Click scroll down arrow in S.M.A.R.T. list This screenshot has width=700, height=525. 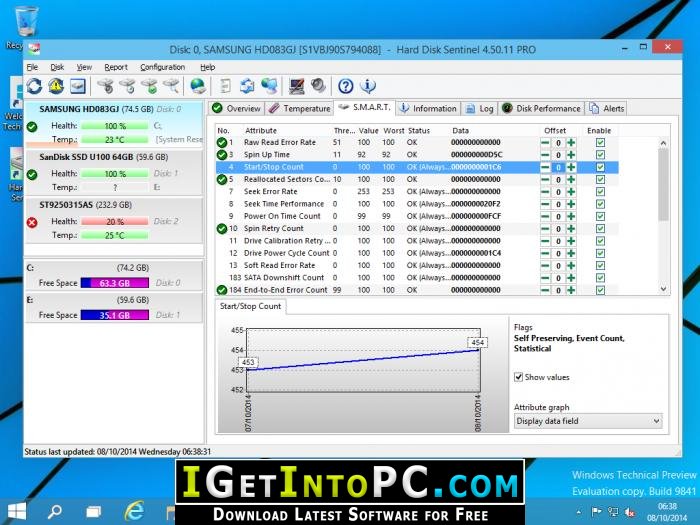[663, 289]
